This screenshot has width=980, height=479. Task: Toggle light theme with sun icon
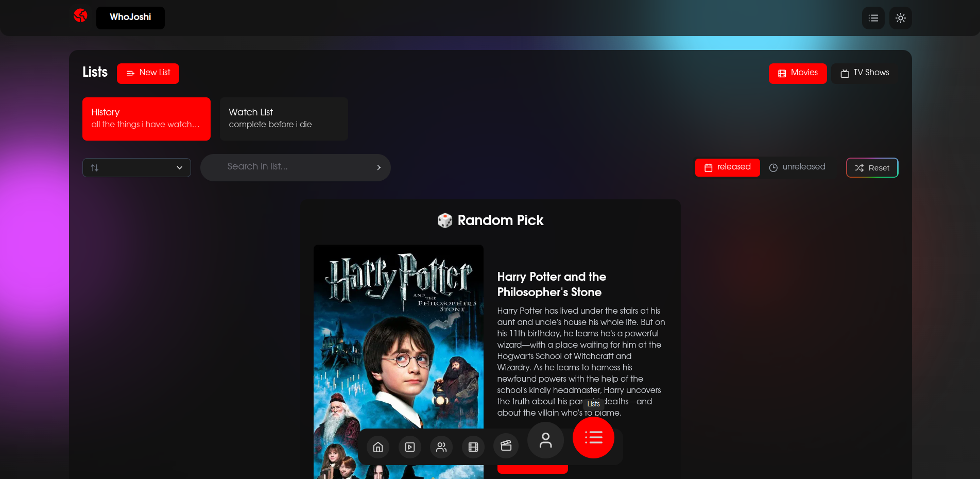[x=900, y=18]
